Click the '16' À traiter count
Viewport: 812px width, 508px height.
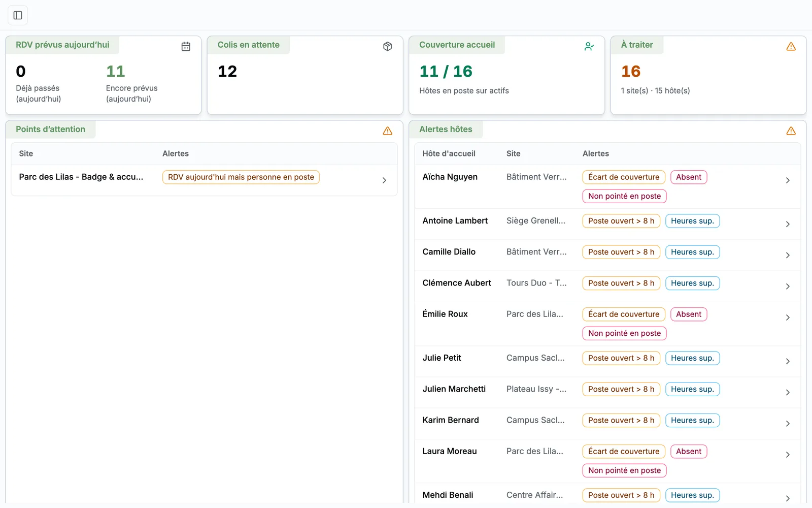(631, 72)
